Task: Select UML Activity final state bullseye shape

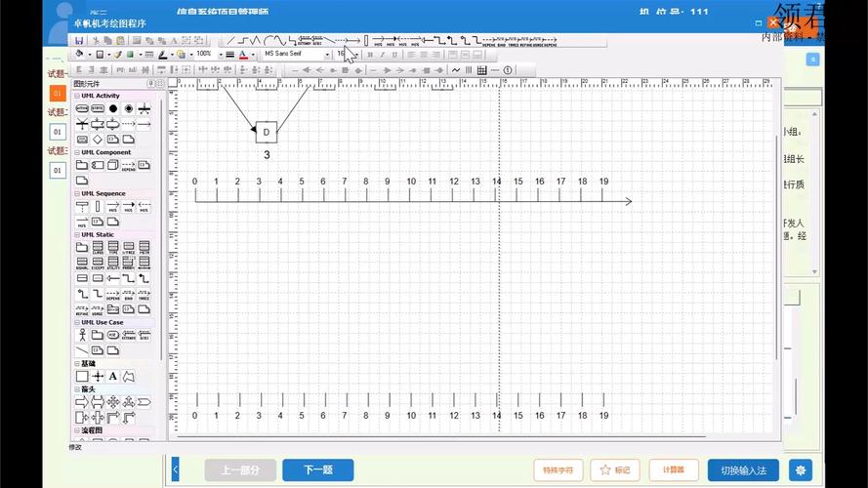Action: coord(129,108)
